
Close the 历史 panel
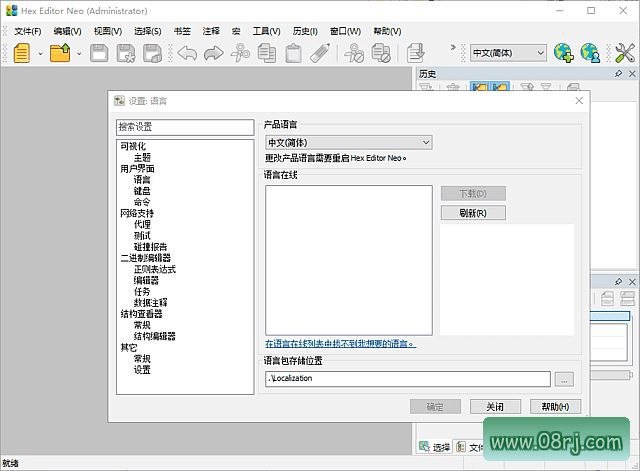(x=632, y=73)
